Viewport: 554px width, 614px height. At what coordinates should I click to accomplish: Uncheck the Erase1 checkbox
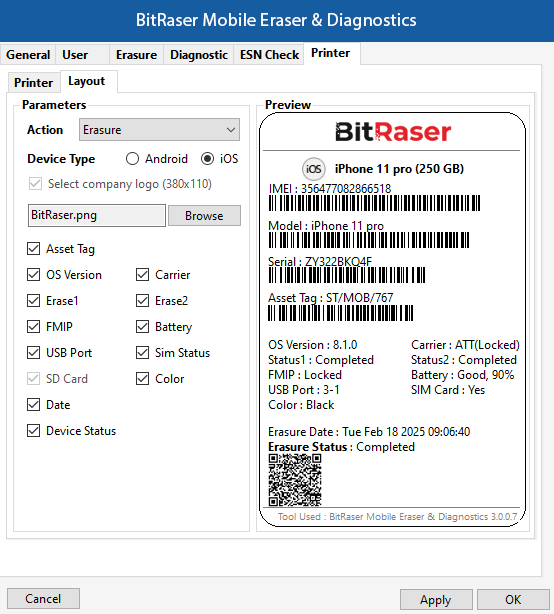[33, 301]
